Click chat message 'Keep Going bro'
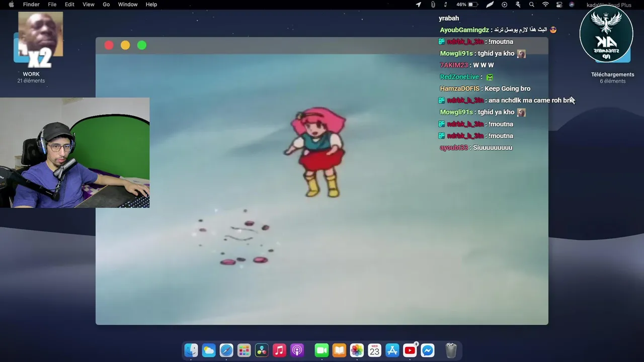Image resolution: width=644 pixels, height=362 pixels. [x=507, y=88]
